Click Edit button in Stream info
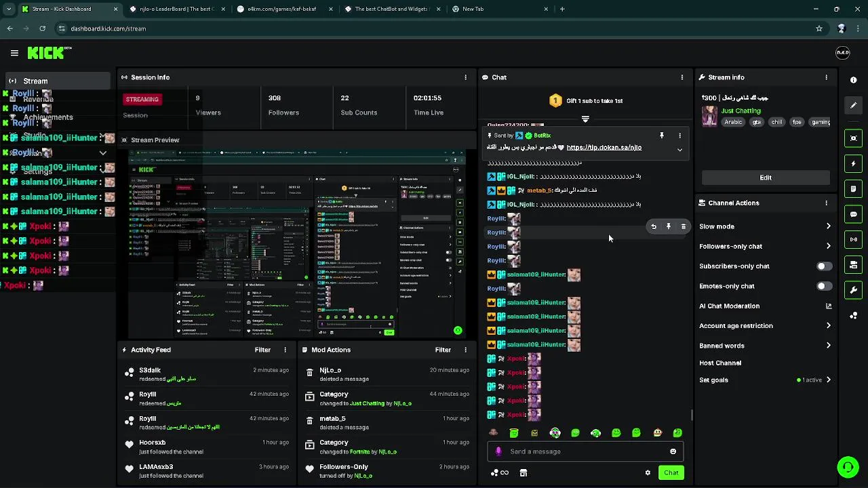The image size is (868, 488). point(766,178)
